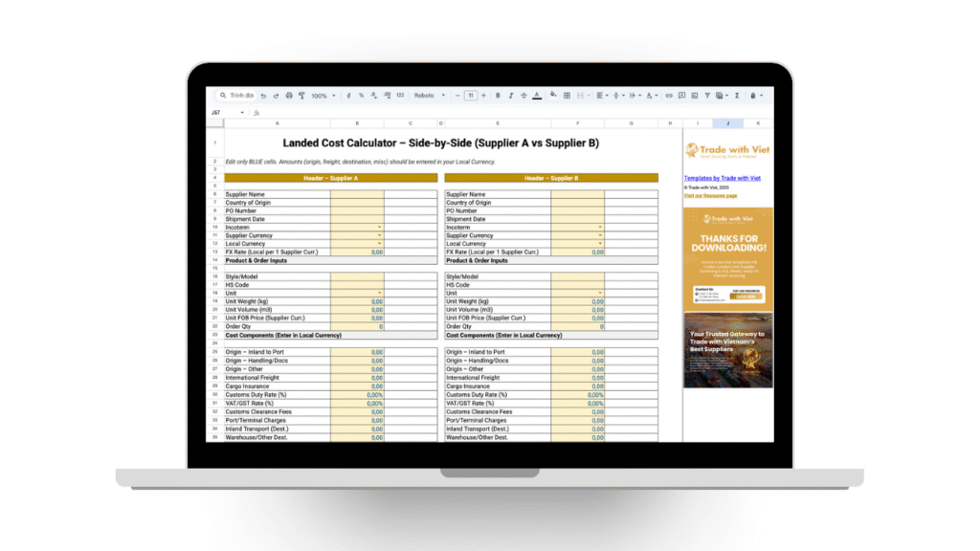
Task: Click the Insert link icon
Action: [x=669, y=96]
